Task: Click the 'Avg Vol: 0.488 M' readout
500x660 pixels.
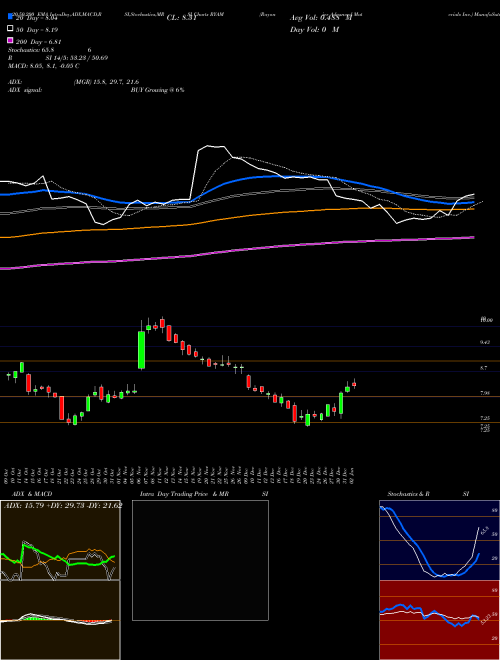Action: [321, 18]
